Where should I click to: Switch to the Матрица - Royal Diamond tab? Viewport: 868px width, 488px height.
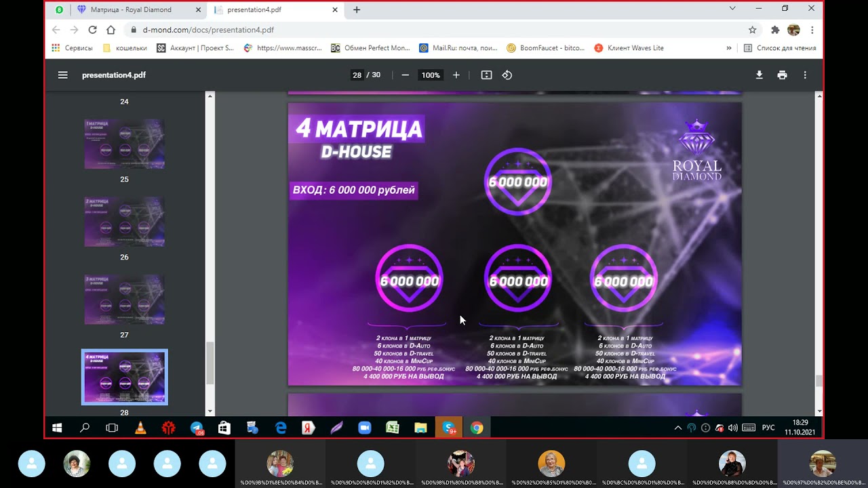pos(138,9)
